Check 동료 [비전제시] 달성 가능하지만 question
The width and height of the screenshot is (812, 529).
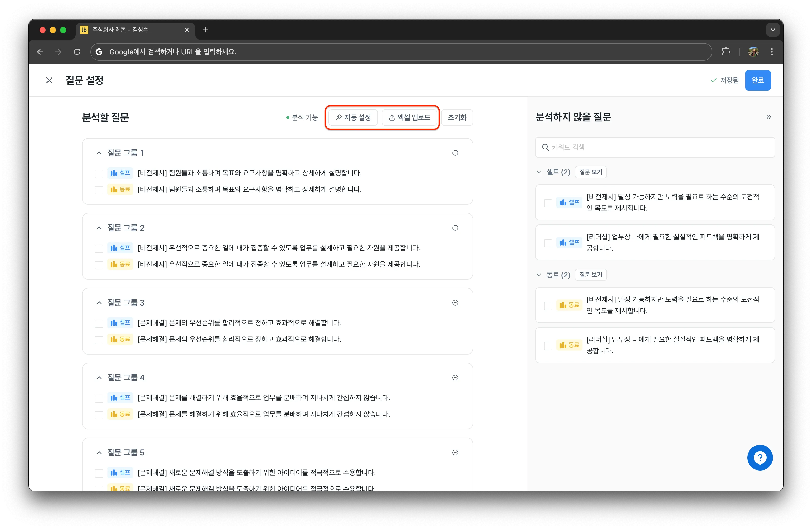548,306
